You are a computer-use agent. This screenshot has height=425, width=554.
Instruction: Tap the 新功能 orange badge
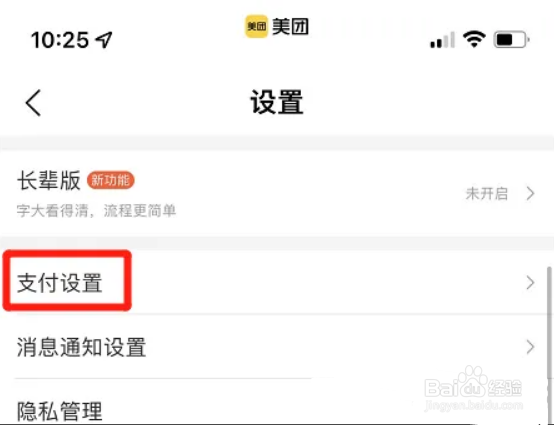click(111, 180)
